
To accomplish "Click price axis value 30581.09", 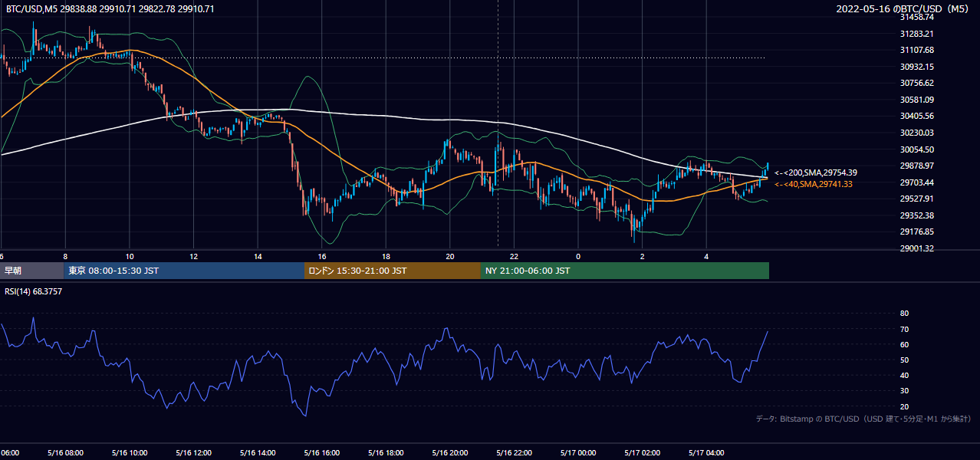I will (917, 100).
